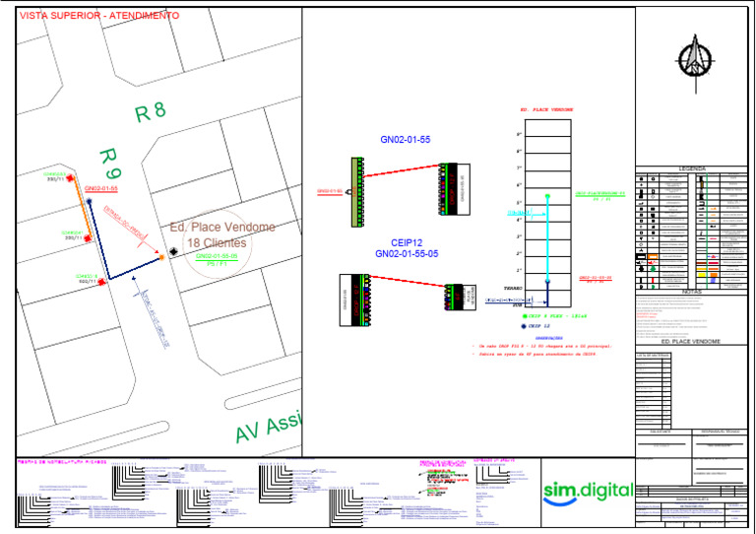
Task: Click the blue hatched swatch in the LEGENDA table
Action: pos(713,280)
